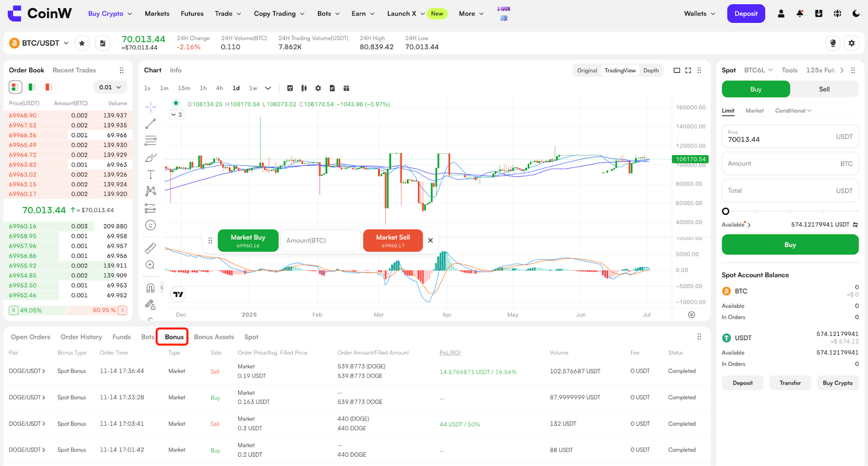Click the floating Amount(BTC) quick trade field
The height and width of the screenshot is (466, 868).
(321, 240)
